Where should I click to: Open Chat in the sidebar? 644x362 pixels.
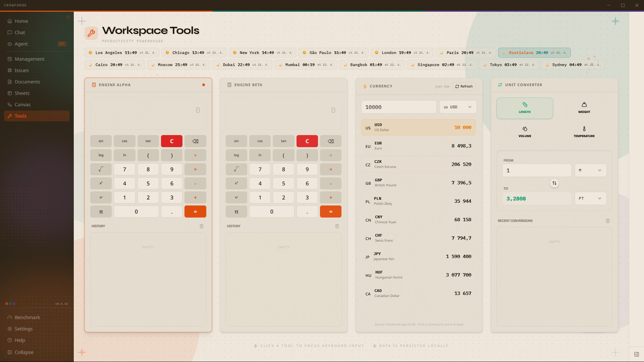coord(37,33)
